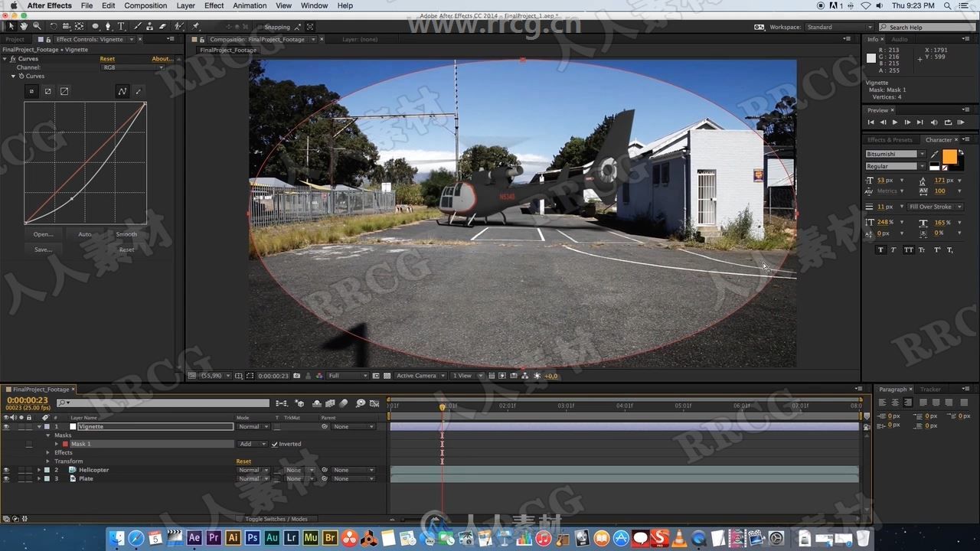Open the Animation menu
Screen dimensions: 980x551
(x=250, y=5)
